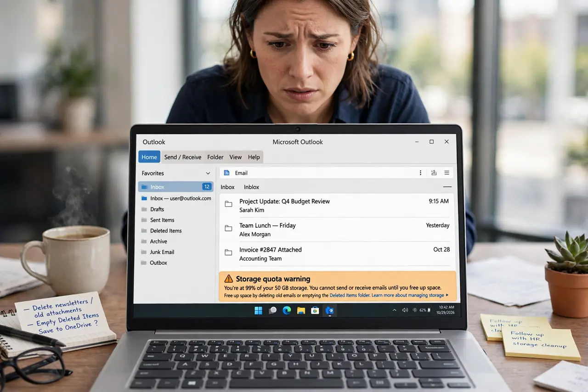Screen dimensions: 588x392
Task: Collapse the message list dash button
Action: coord(447,187)
